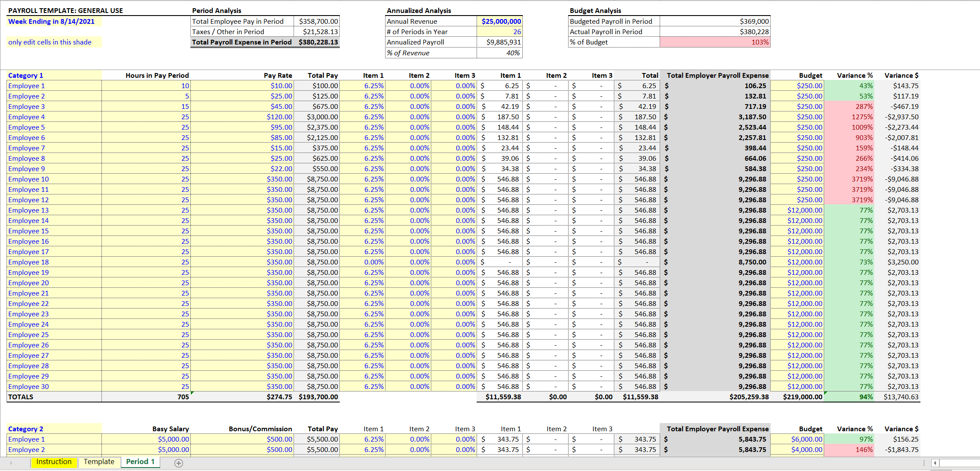The width and height of the screenshot is (980, 471).
Task: Open the Instruction sheet tab
Action: (54, 462)
